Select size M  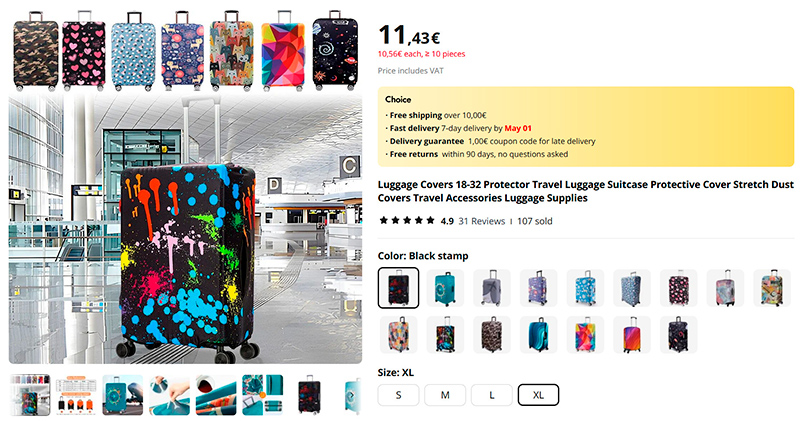pos(445,395)
